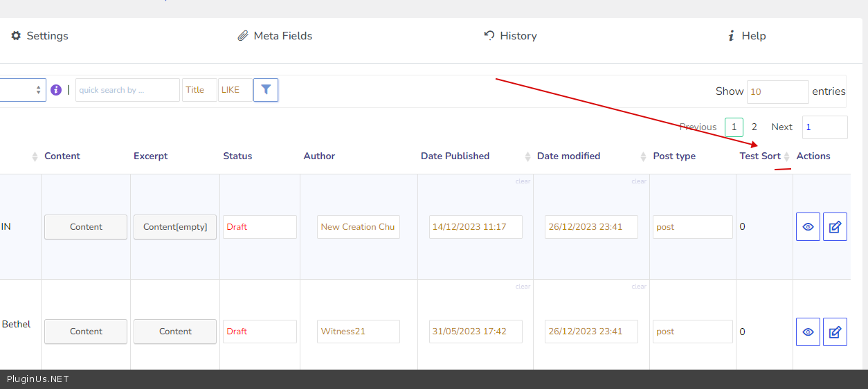Switch to the History tab
The image size is (868, 389).
[x=510, y=36]
